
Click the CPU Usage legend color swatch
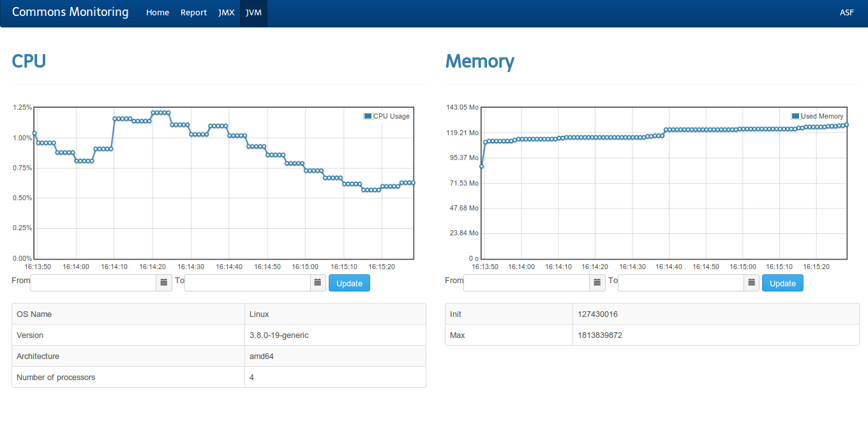pyautogui.click(x=368, y=116)
